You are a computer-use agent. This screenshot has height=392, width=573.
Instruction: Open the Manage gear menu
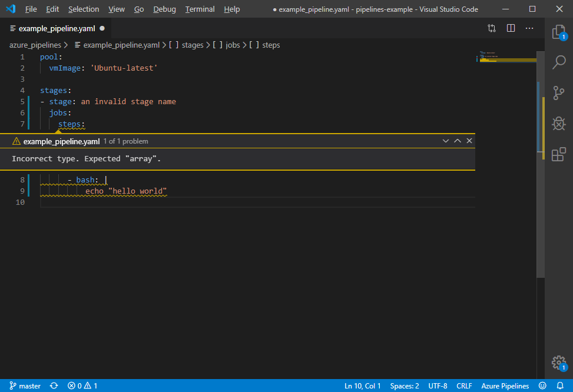(x=558, y=363)
